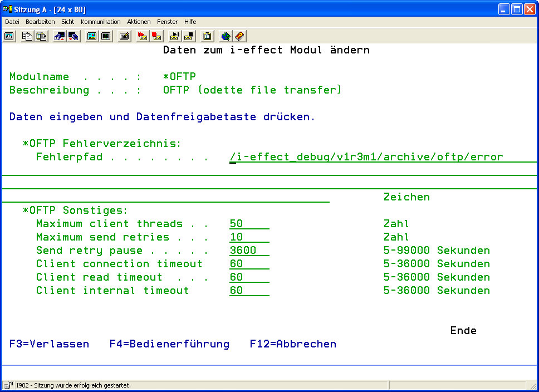Open the keyboard remap toolbar icon

click(124, 36)
